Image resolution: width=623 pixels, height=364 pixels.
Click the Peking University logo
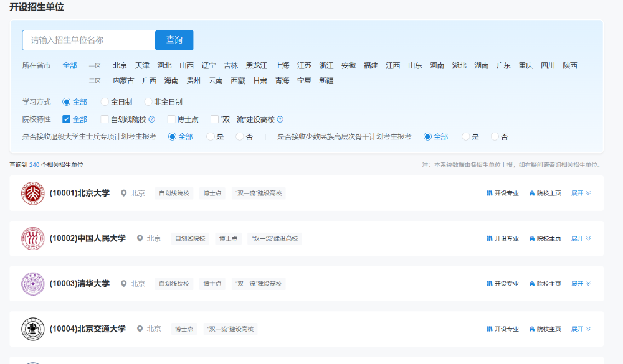pos(32,194)
